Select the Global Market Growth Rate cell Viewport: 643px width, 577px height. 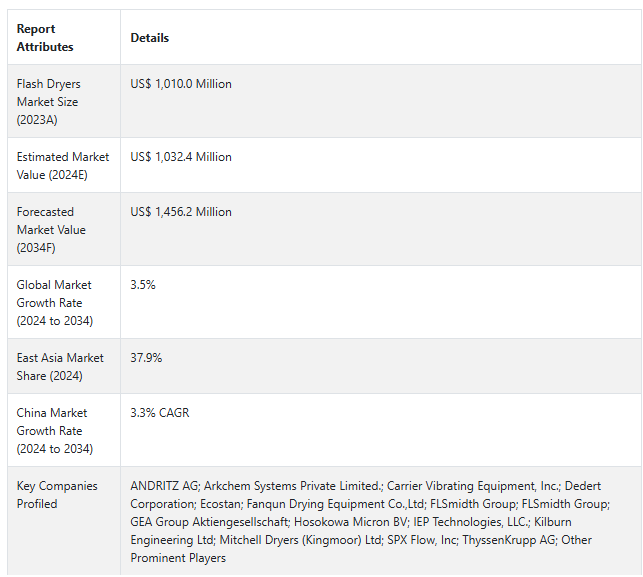56,302
